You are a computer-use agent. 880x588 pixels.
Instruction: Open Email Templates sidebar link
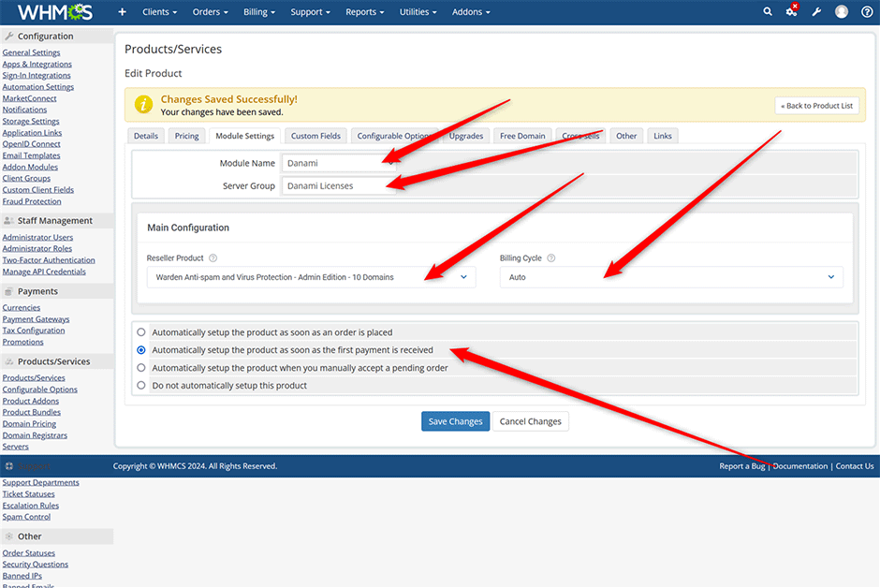[x=31, y=155]
